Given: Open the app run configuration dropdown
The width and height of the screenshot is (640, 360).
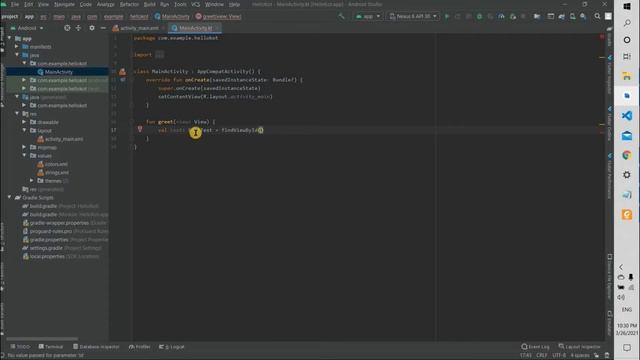Looking at the screenshot, I should click(368, 16).
